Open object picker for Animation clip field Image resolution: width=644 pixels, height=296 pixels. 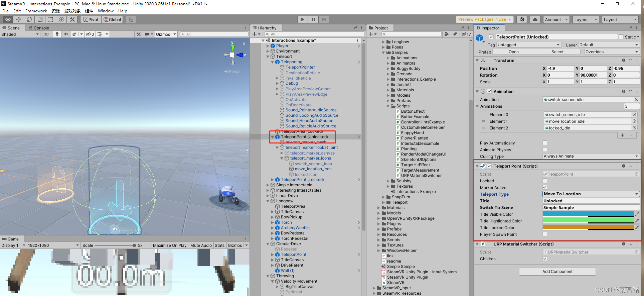[x=636, y=99]
